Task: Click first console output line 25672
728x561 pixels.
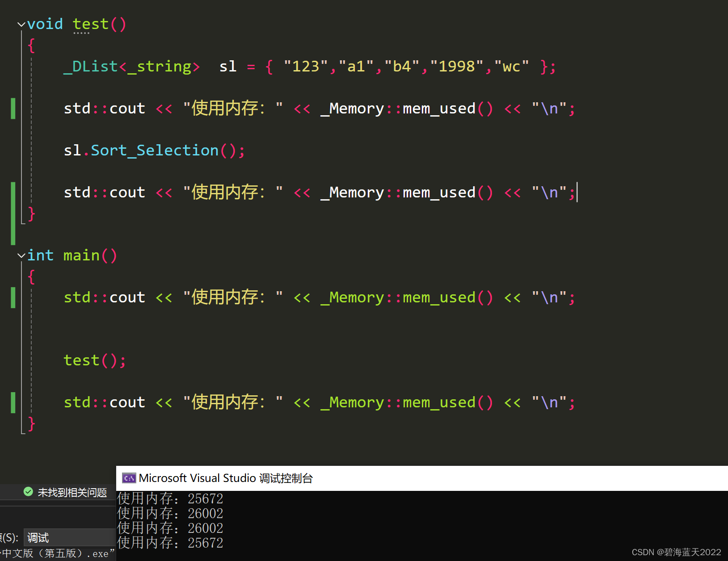Action: [x=170, y=498]
